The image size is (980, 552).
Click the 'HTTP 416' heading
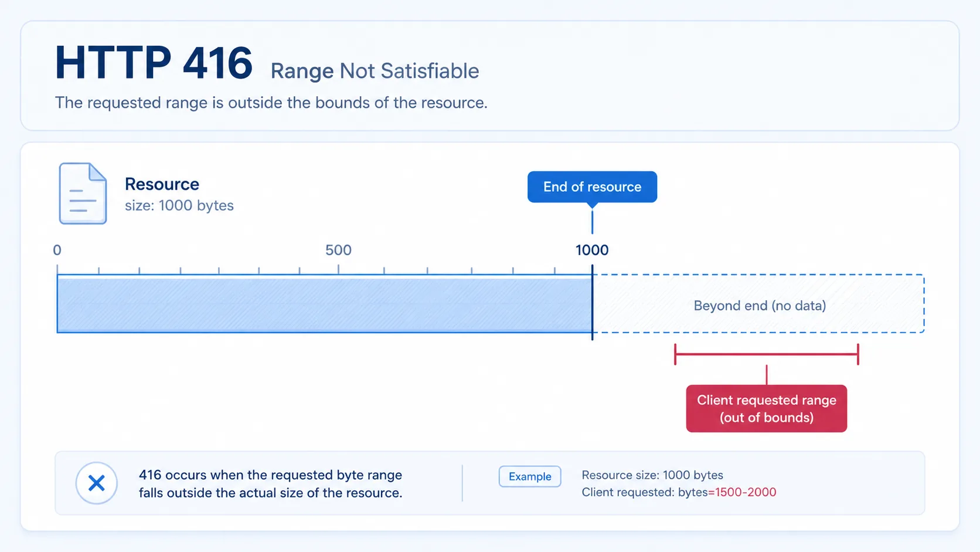click(x=154, y=63)
